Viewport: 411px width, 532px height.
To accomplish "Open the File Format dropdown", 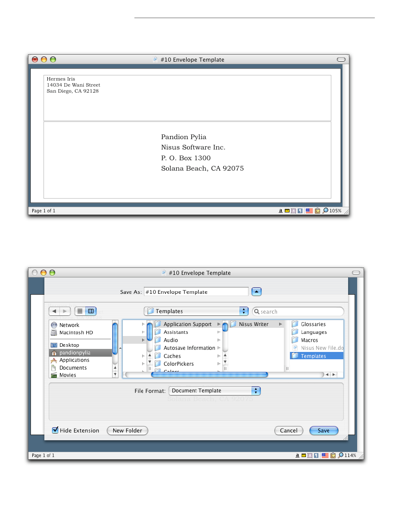I will tap(215, 391).
